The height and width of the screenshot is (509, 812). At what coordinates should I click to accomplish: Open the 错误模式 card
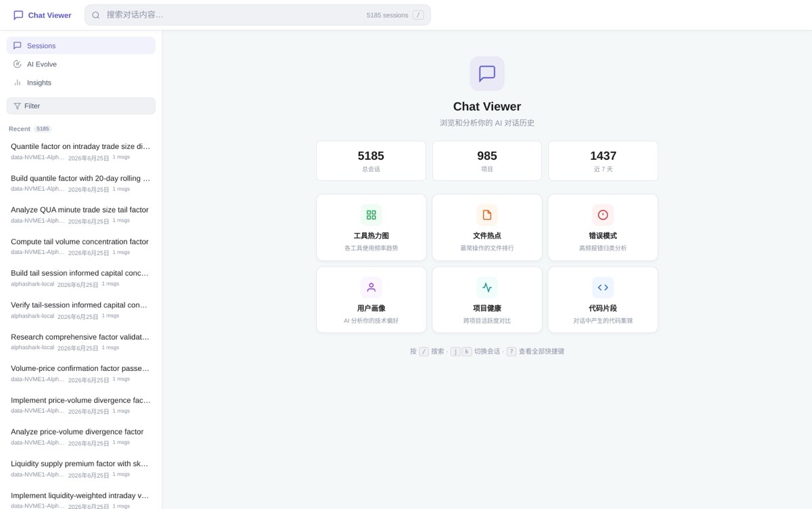[603, 227]
